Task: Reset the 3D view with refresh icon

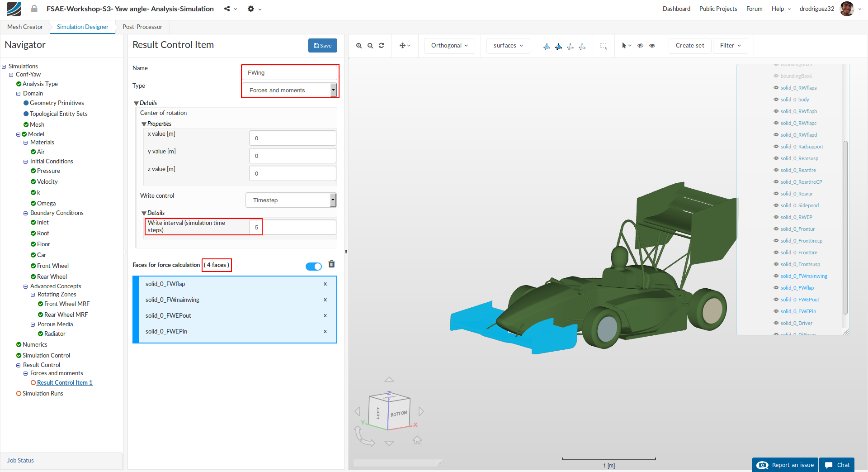Action: pos(382,46)
